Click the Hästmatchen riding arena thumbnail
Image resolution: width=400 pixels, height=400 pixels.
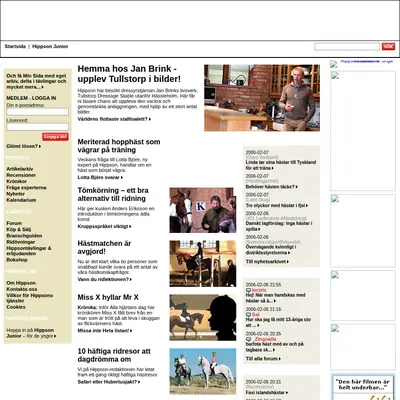(203, 263)
